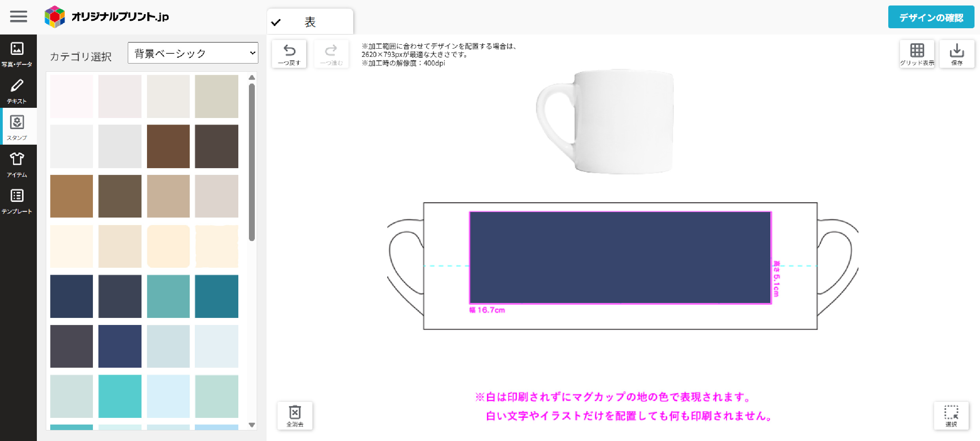Viewport: 980px width, 441px height.
Task: Open the hamburger menu
Action: pyautogui.click(x=18, y=16)
